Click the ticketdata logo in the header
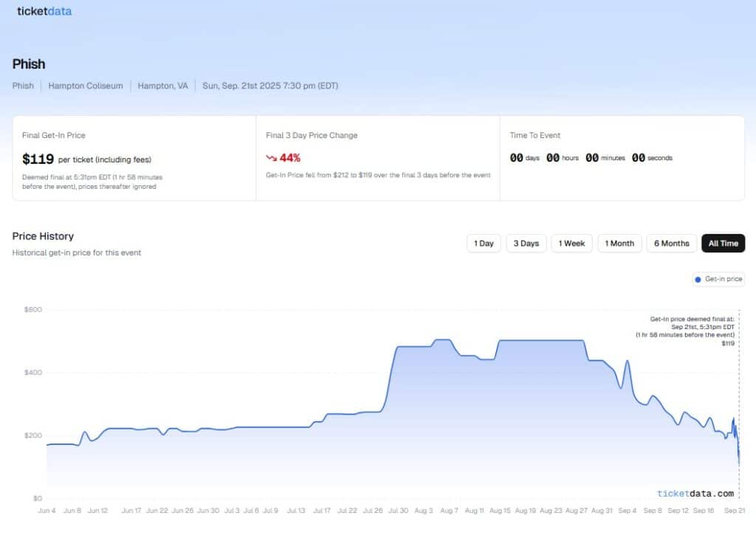Screen dimensions: 756x538 pyautogui.click(x=44, y=11)
